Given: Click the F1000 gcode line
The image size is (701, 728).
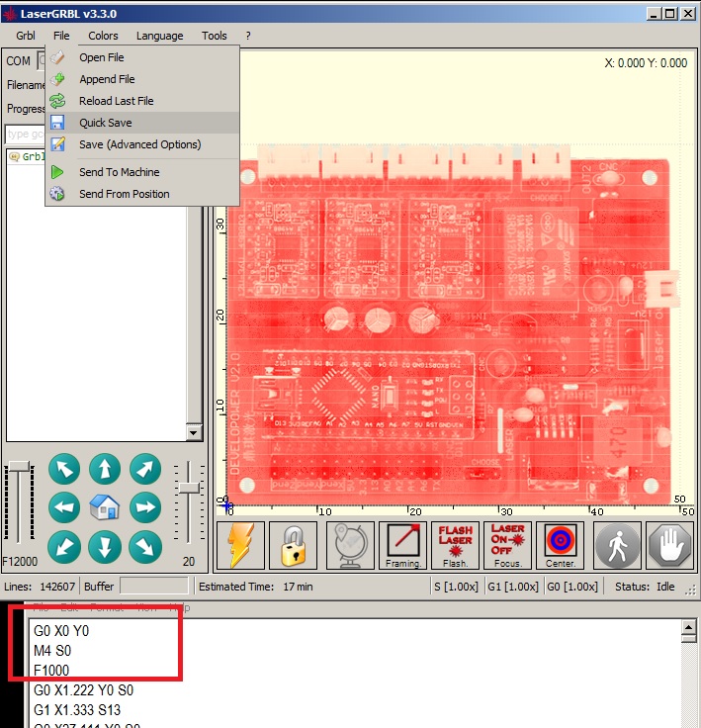Looking at the screenshot, I should pyautogui.click(x=51, y=671).
